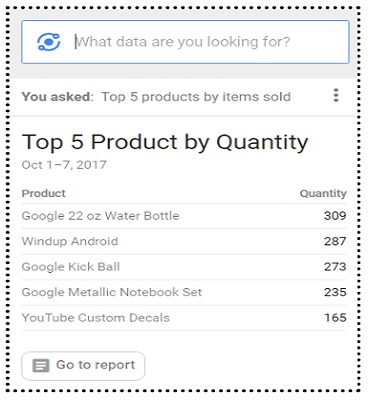Image resolution: width=369 pixels, height=400 pixels.
Task: Click the Quantity column header
Action: 323,193
